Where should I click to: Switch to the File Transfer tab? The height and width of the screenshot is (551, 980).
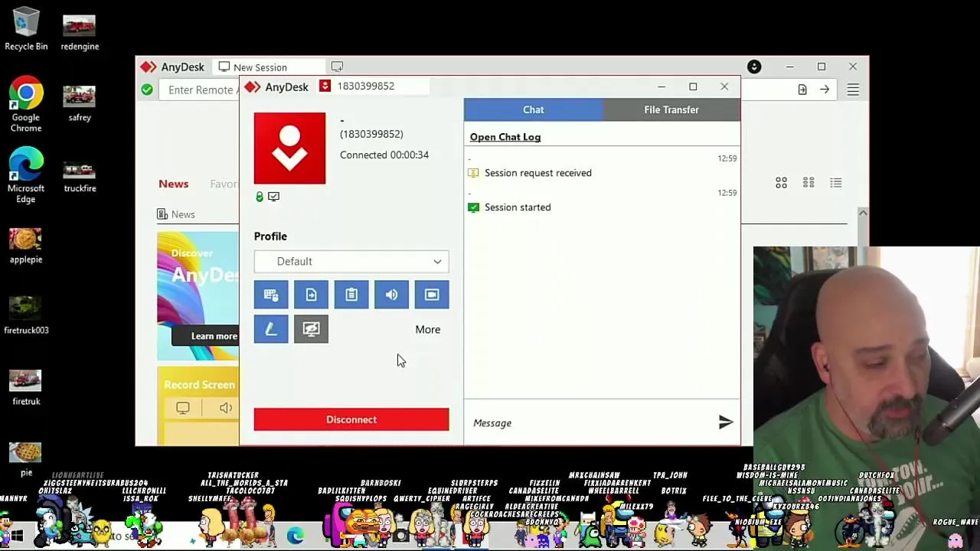tap(671, 109)
